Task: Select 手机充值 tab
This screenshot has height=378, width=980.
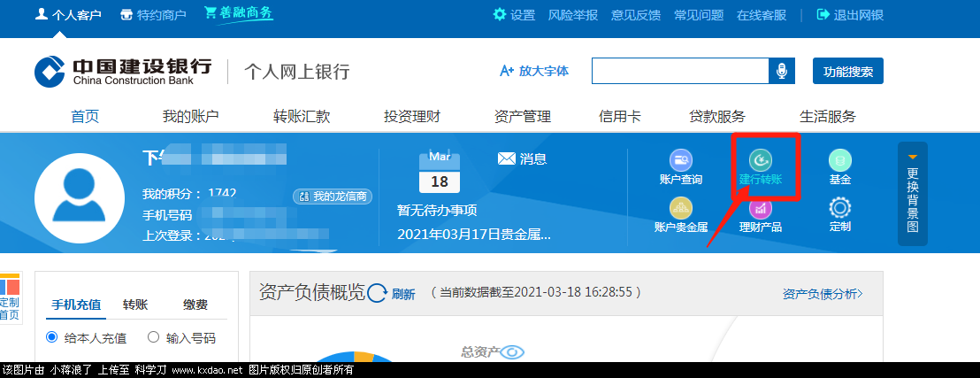Action: 76,305
